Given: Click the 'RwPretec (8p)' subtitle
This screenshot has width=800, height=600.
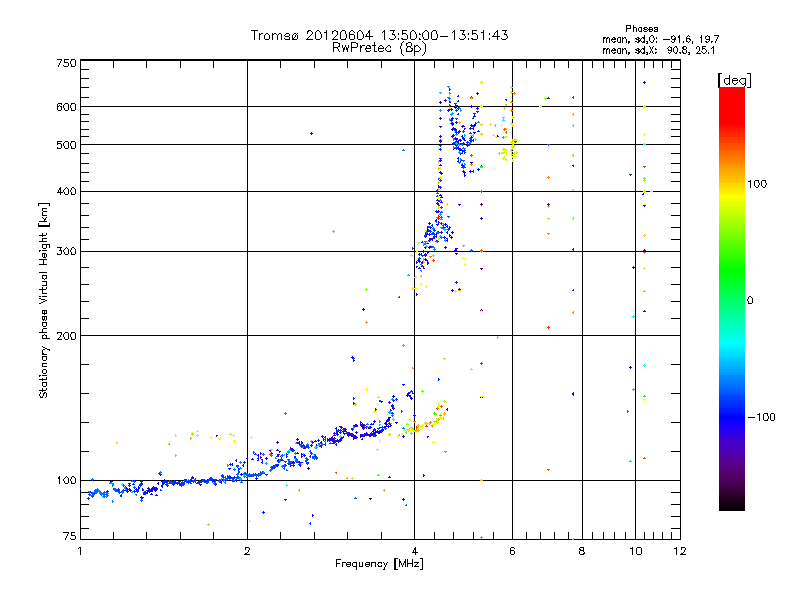Looking at the screenshot, I should [379, 48].
